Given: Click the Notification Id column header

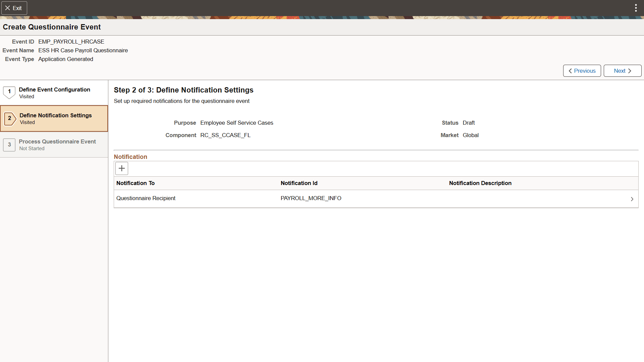Looking at the screenshot, I should 299,183.
